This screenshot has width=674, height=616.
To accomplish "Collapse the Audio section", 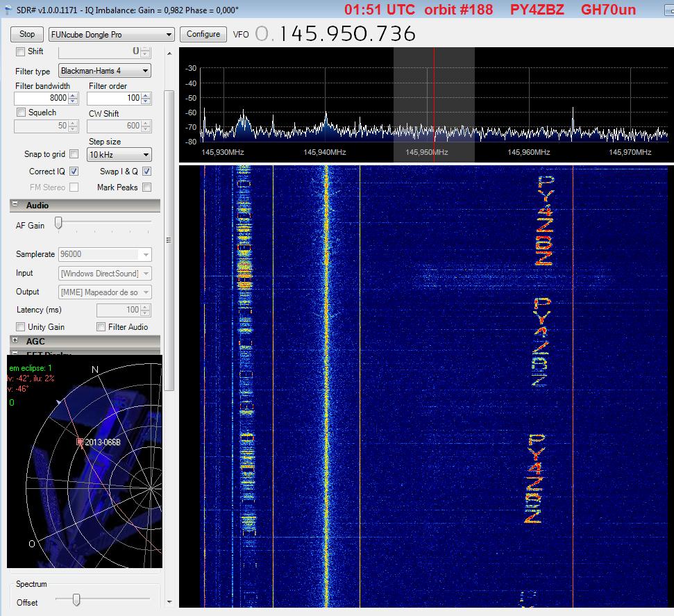I will tap(15, 205).
